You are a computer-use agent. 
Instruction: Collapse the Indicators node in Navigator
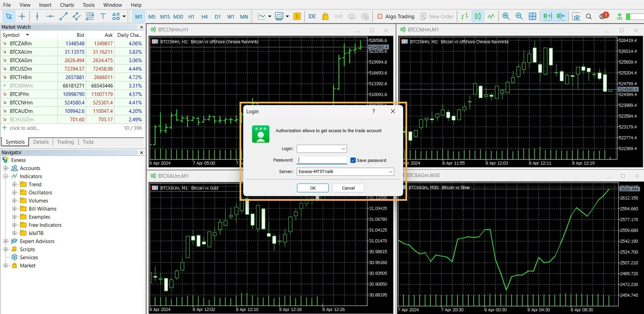click(x=6, y=176)
